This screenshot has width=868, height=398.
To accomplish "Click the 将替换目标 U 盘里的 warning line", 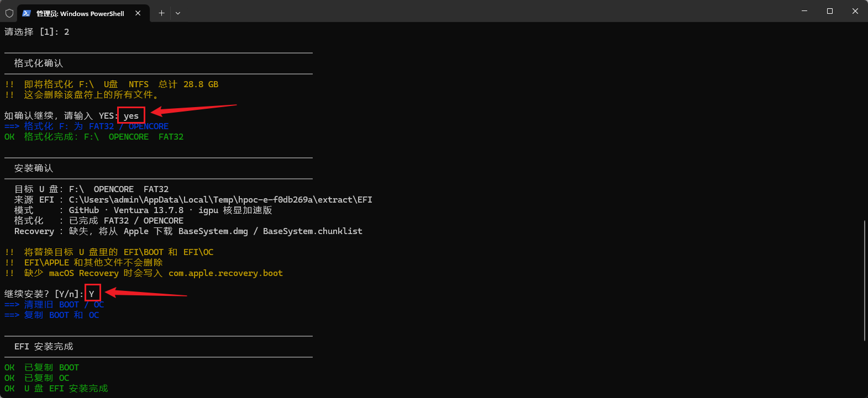I will [x=109, y=252].
